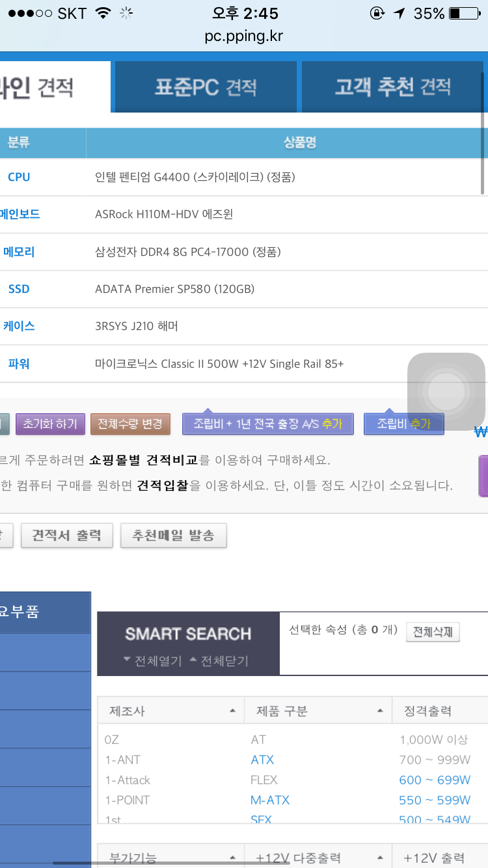Collapse all filters with 전체닫기

coord(219,660)
